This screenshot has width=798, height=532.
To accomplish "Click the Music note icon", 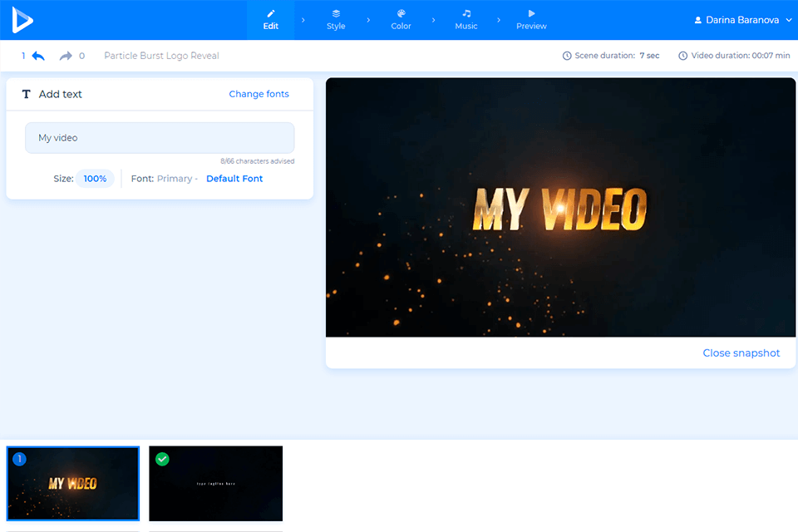I will 466,13.
